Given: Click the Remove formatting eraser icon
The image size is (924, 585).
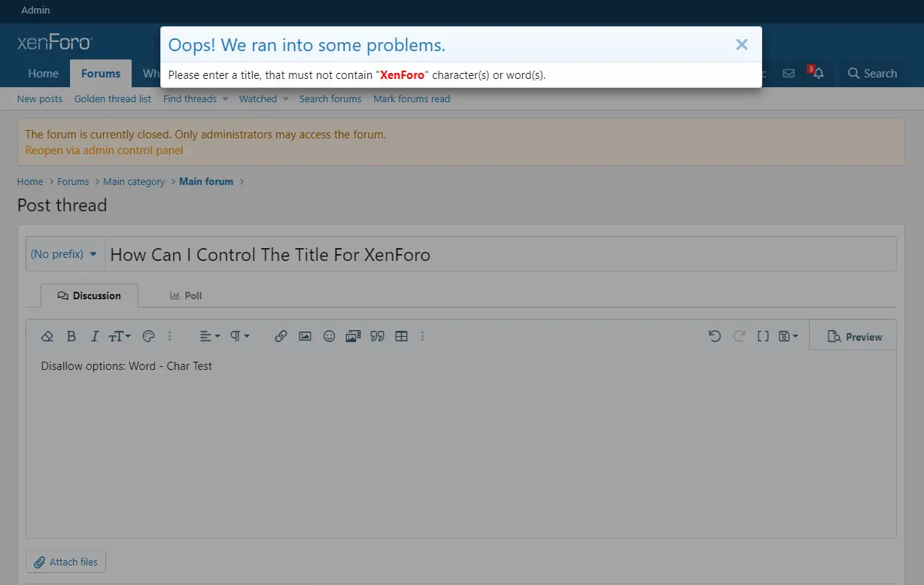Looking at the screenshot, I should (x=47, y=336).
